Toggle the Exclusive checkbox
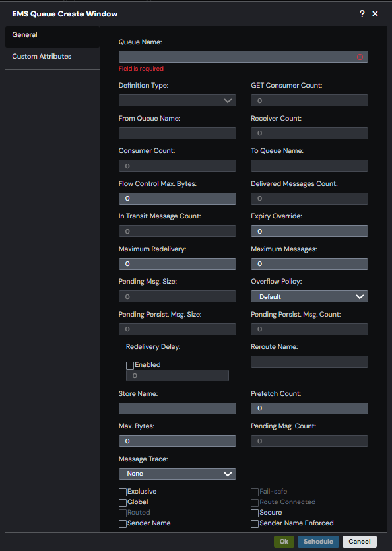The height and width of the screenshot is (551, 392). coord(123,492)
